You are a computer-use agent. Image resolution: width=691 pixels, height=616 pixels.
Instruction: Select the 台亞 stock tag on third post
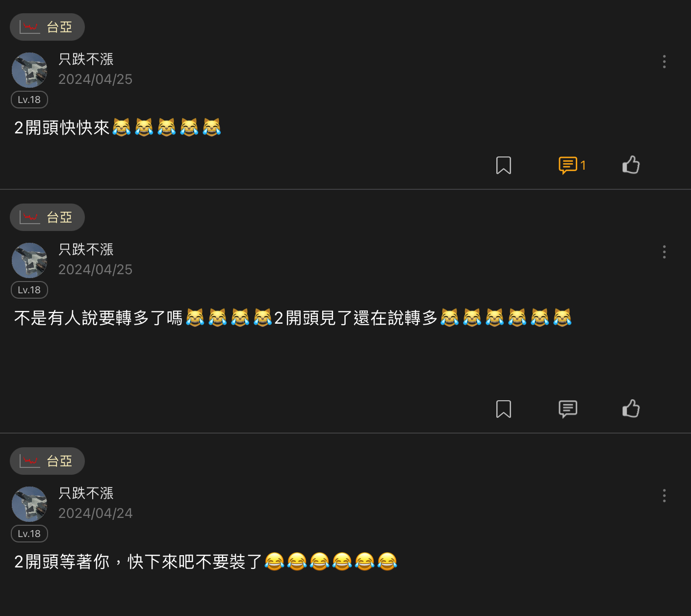[x=47, y=461]
